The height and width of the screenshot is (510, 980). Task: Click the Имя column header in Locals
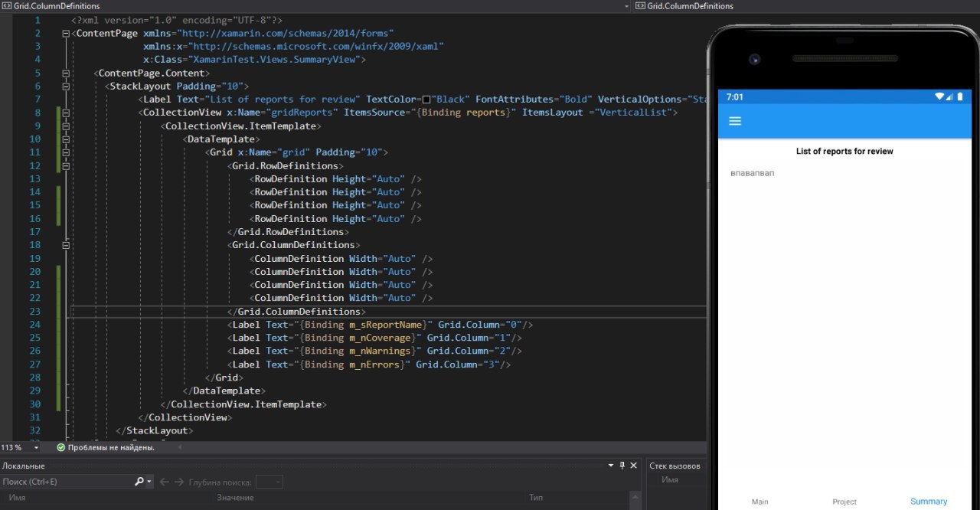17,498
